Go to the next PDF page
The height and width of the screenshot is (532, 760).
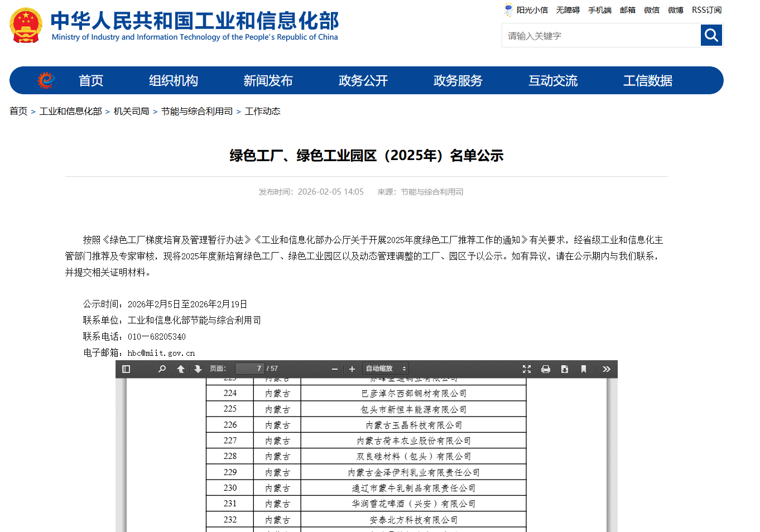(x=198, y=369)
